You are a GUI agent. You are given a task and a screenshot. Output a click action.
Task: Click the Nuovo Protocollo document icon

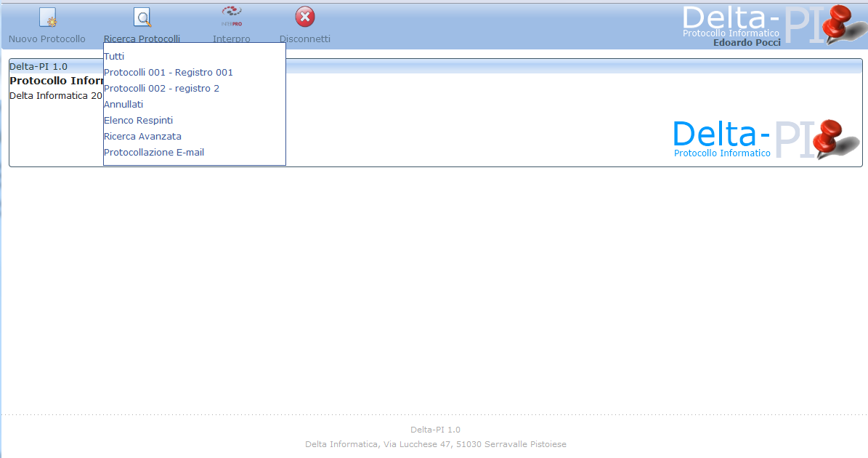(48, 17)
